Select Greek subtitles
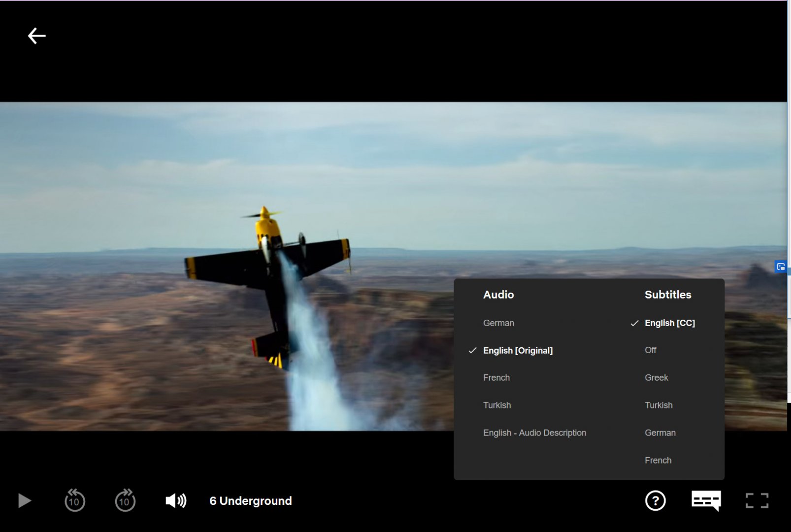Screen dimensions: 791x532 click(x=657, y=378)
